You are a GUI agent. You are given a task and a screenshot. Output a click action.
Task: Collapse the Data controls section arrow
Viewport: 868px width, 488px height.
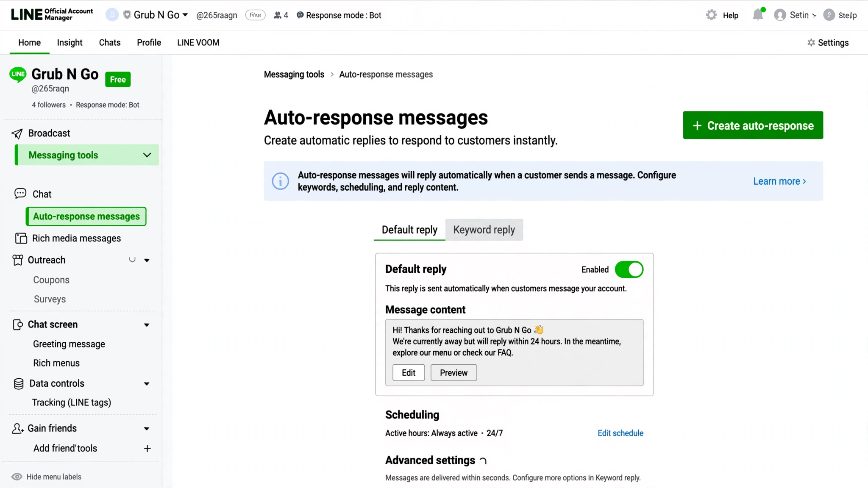(x=147, y=384)
